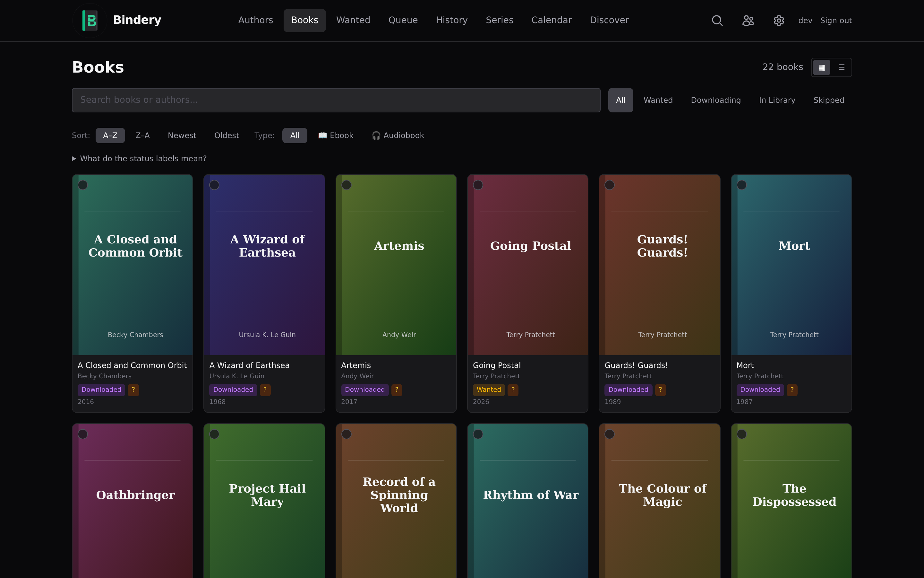
Task: Open the Wanted nav page
Action: [353, 20]
